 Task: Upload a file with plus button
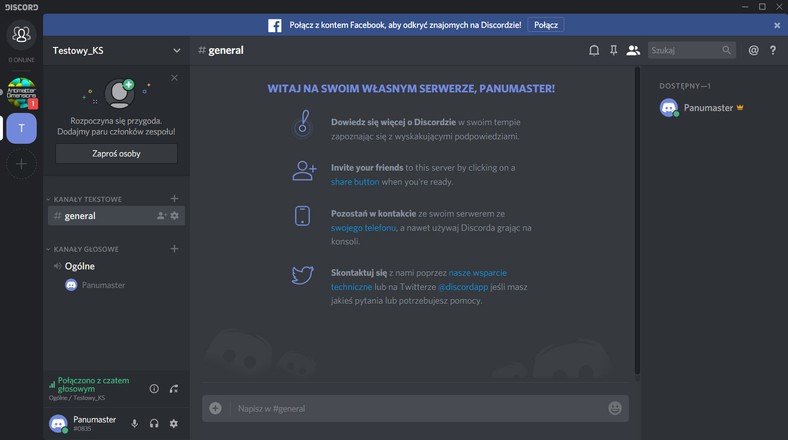(216, 408)
